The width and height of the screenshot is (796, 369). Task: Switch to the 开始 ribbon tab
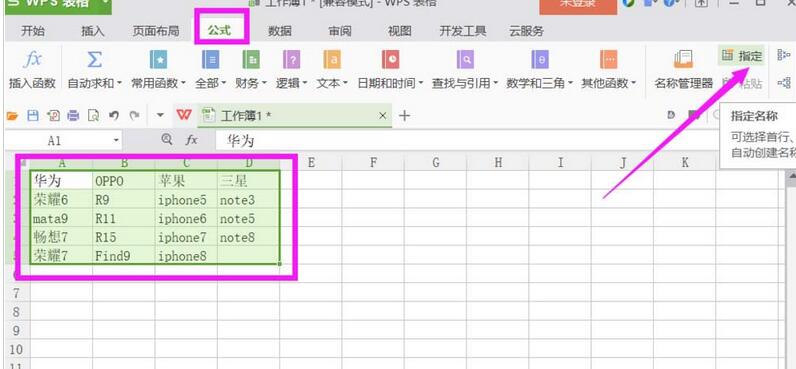tap(32, 31)
